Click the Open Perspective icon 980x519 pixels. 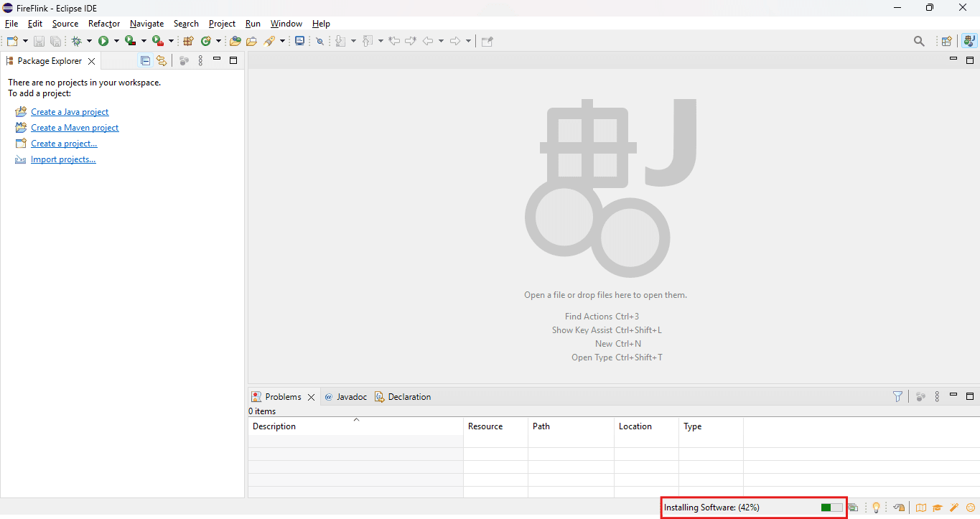point(947,41)
